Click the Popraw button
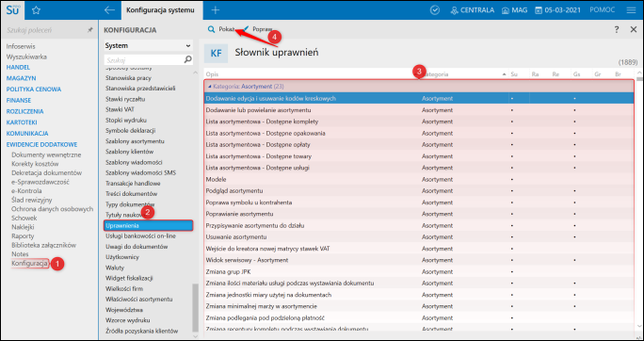 coord(258,29)
